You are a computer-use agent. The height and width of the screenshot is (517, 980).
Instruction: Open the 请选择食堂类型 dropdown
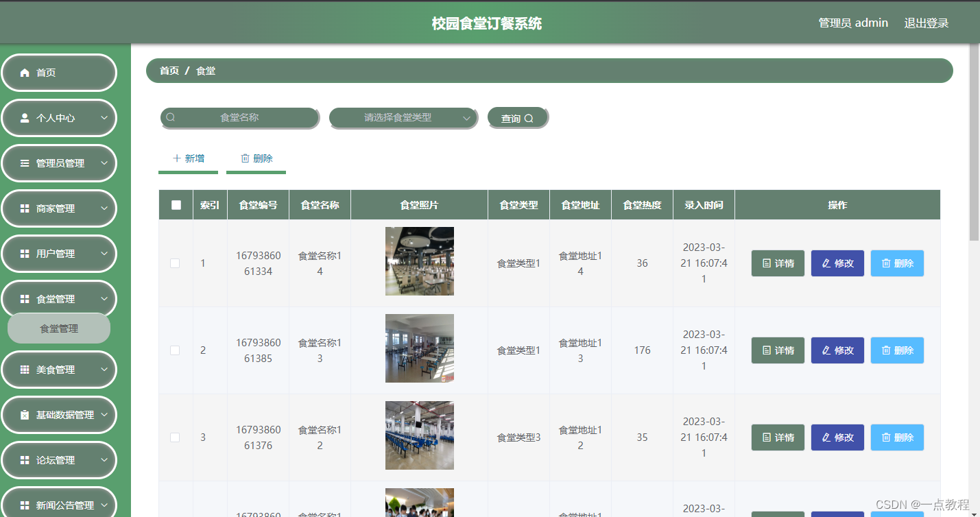tap(403, 117)
